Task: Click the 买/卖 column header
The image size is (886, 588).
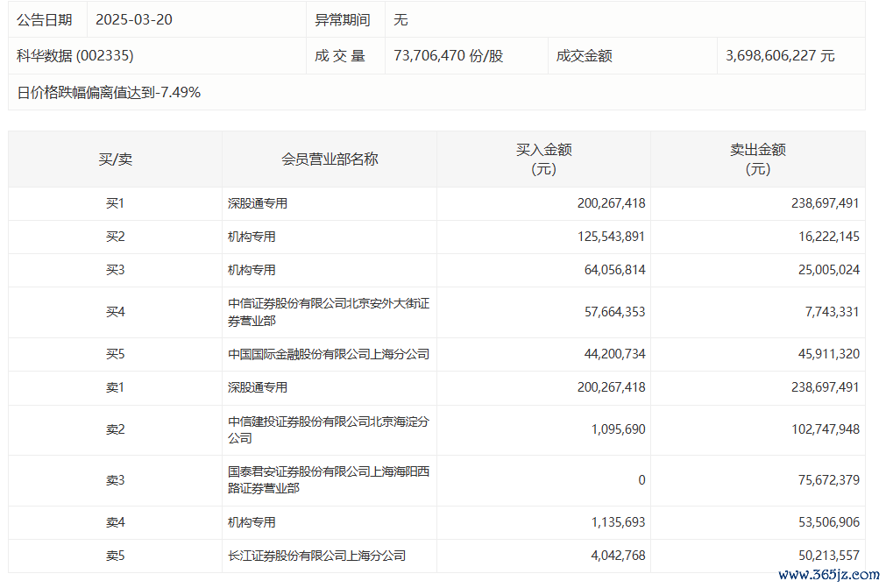Action: 115,159
